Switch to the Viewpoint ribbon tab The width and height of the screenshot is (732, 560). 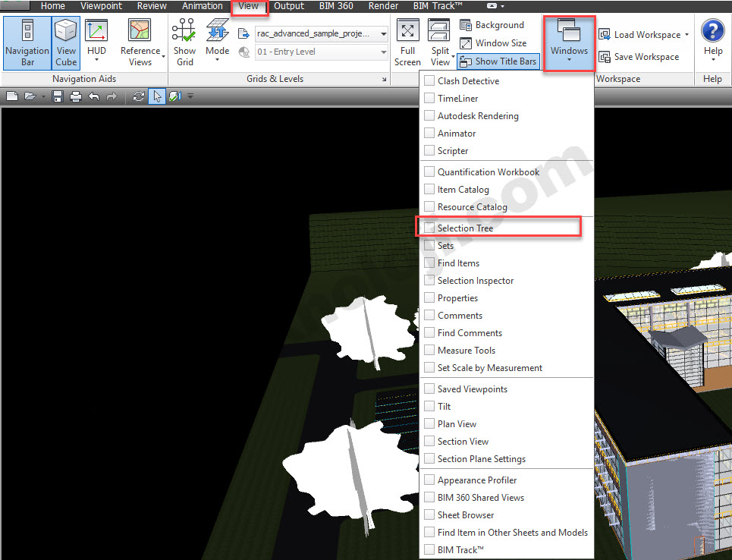101,6
